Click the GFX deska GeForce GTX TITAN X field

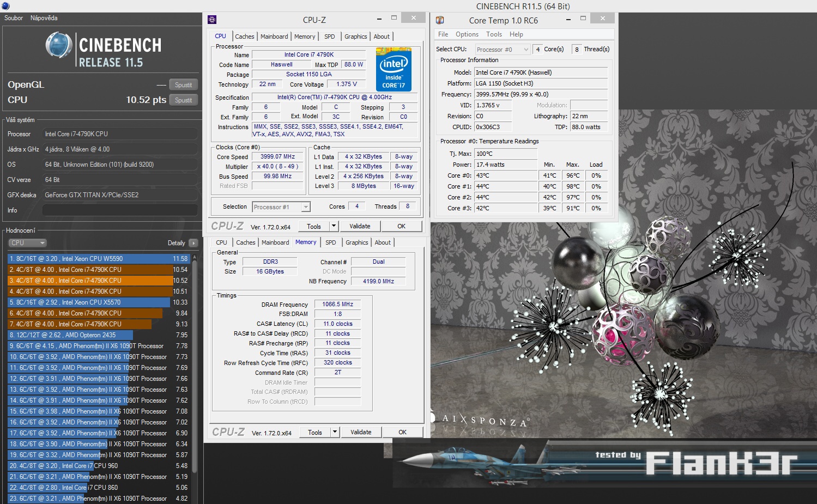coord(120,195)
